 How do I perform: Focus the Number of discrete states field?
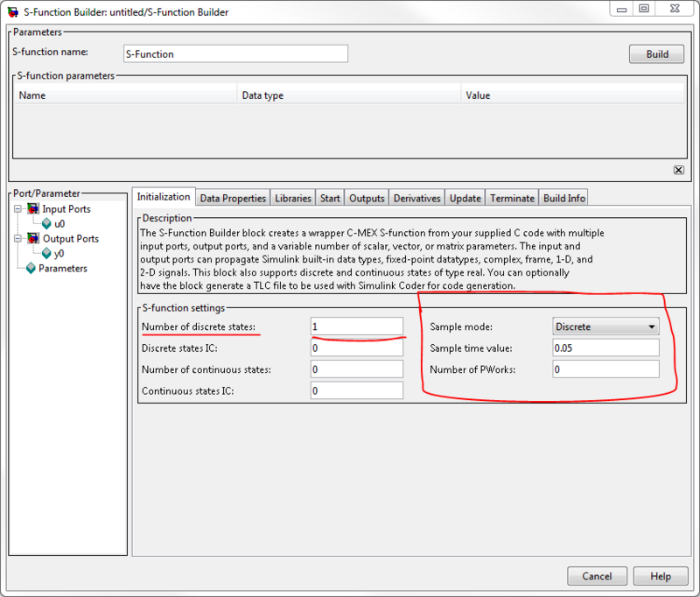click(x=356, y=327)
